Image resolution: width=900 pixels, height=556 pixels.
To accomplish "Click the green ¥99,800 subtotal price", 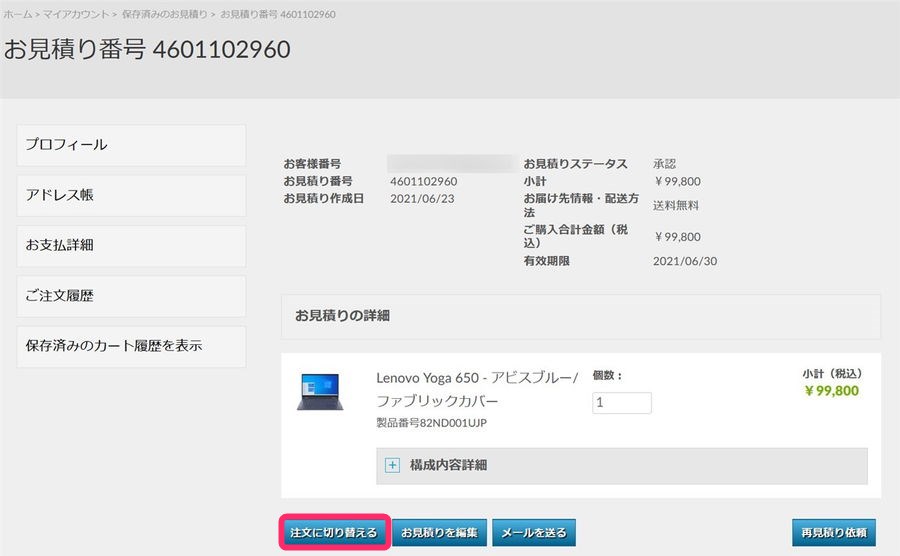I will (x=831, y=391).
